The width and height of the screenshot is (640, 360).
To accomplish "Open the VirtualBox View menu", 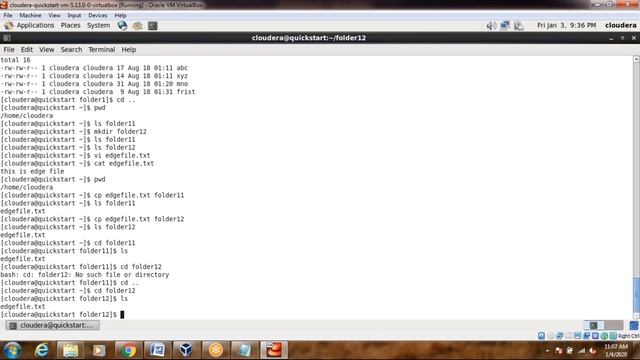I will (54, 16).
